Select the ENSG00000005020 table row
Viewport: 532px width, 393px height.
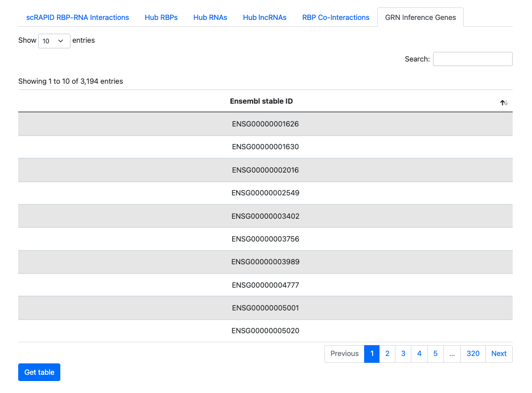click(x=265, y=331)
